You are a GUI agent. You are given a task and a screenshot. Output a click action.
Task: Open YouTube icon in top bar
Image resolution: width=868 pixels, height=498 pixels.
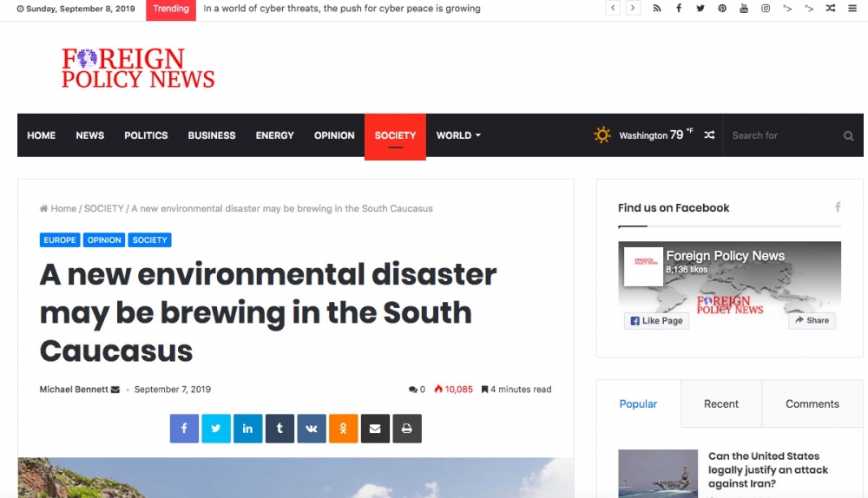pyautogui.click(x=744, y=9)
